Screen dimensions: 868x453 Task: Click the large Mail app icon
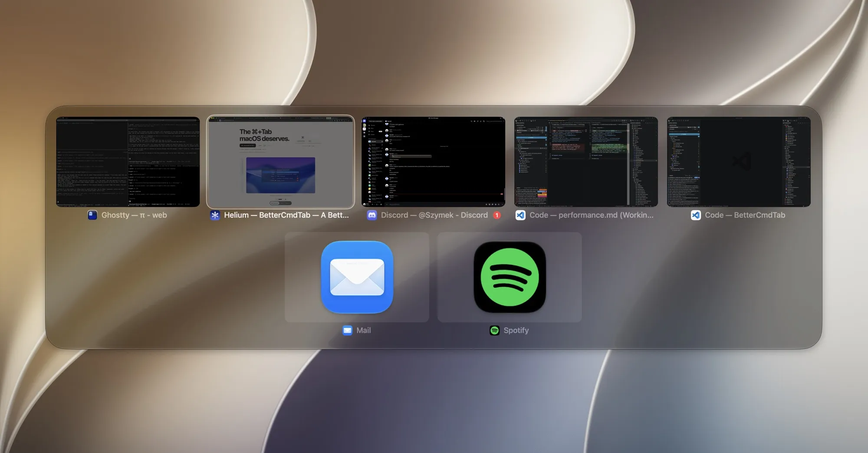(x=357, y=277)
